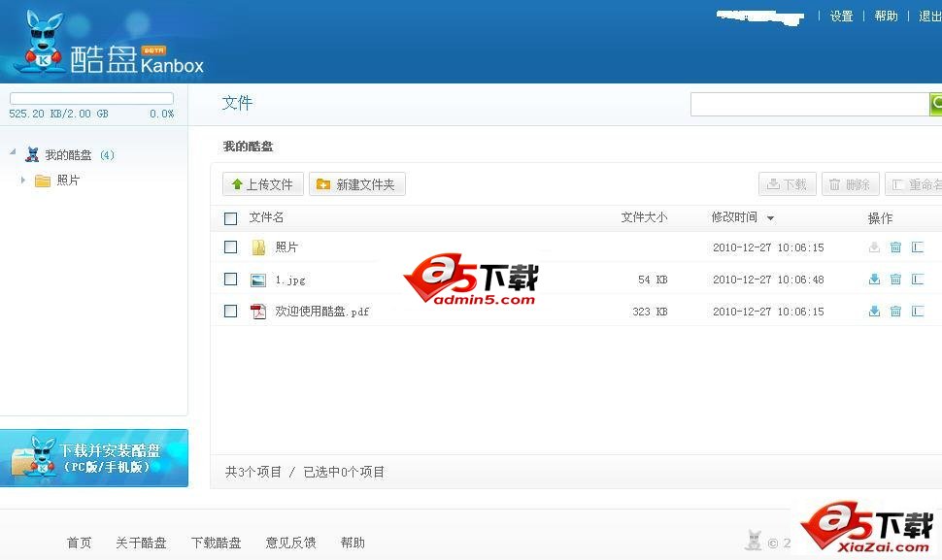This screenshot has height=560, width=942.
Task: Click the green search button icon
Action: pos(935,104)
